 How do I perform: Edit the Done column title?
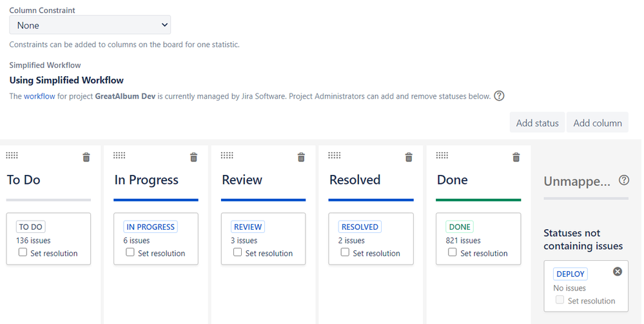[452, 180]
